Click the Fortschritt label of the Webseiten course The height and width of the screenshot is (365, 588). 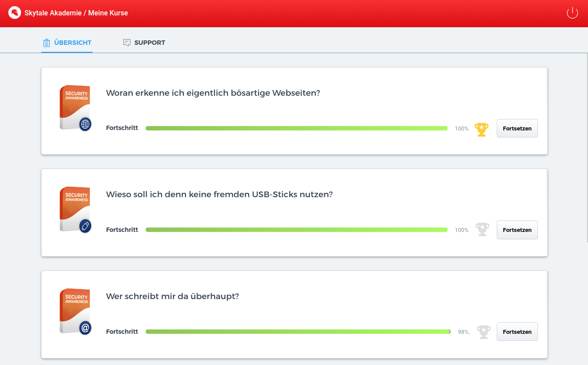pos(122,128)
